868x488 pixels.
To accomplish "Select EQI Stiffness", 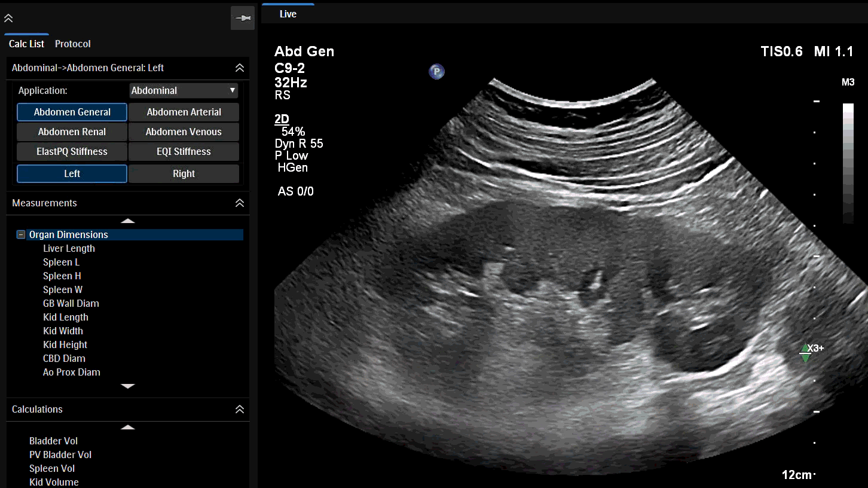I will tap(184, 151).
